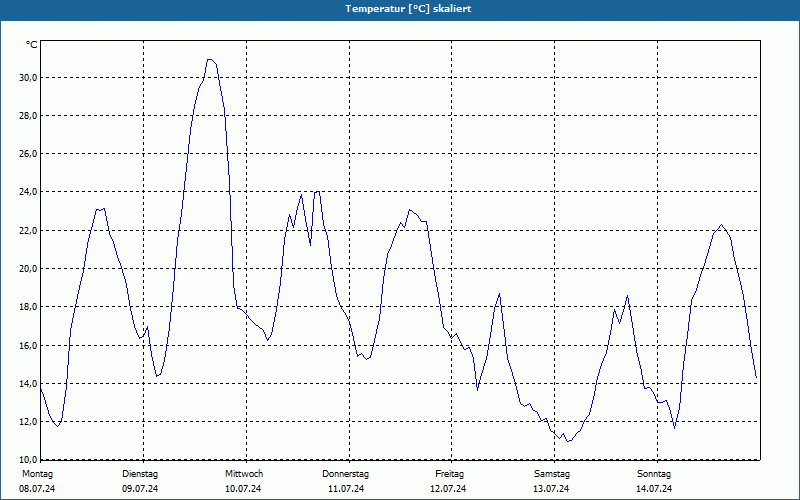Click the Samstag day label

[552, 474]
